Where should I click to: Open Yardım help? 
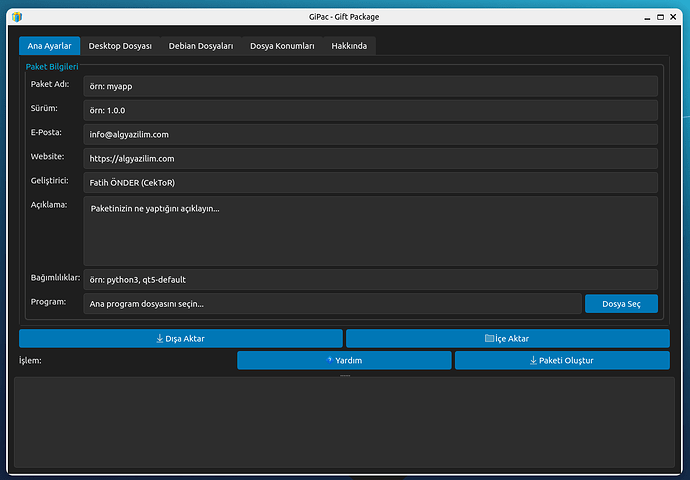344,360
